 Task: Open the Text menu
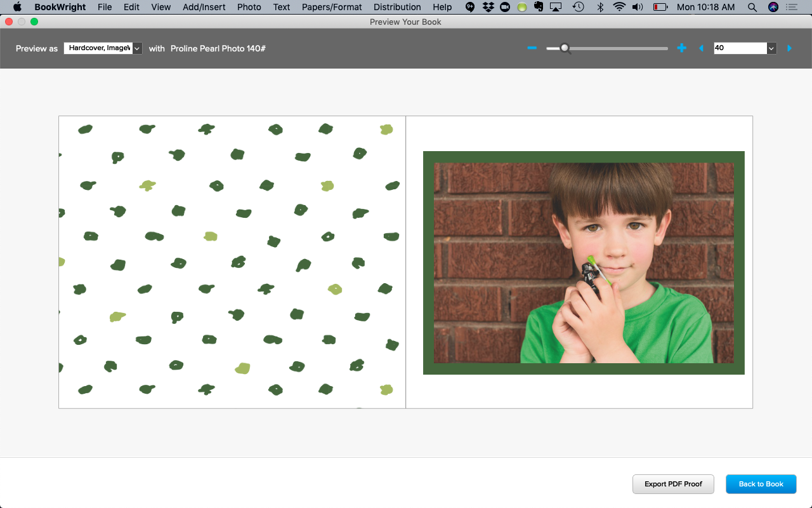[282, 7]
